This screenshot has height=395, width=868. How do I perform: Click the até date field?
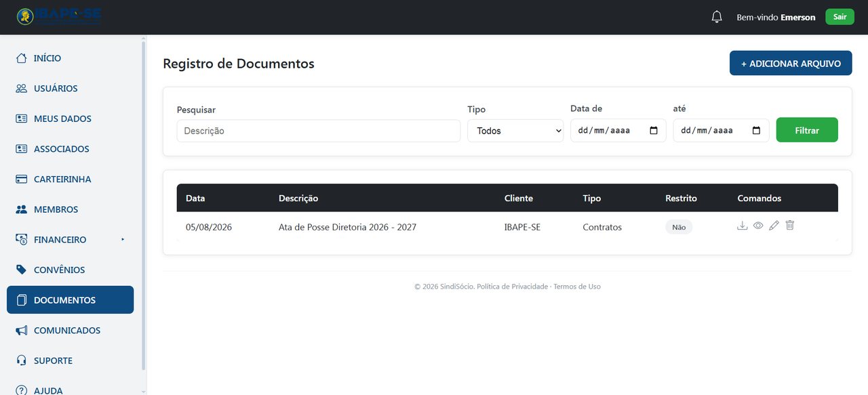[721, 131]
